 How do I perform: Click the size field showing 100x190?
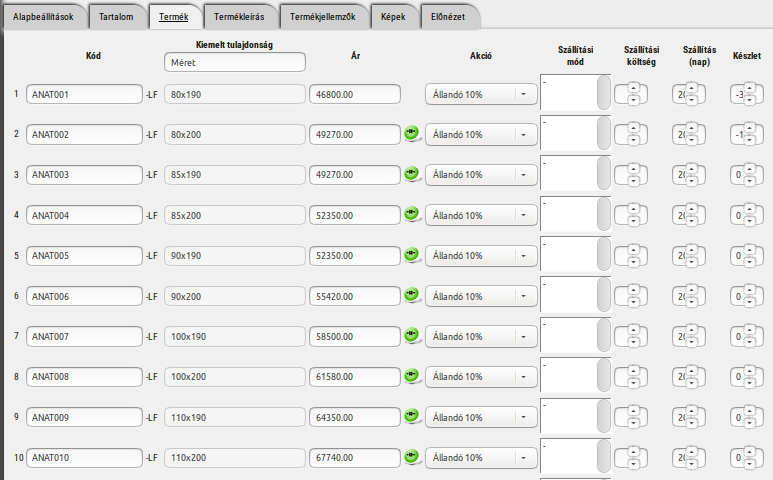click(235, 337)
